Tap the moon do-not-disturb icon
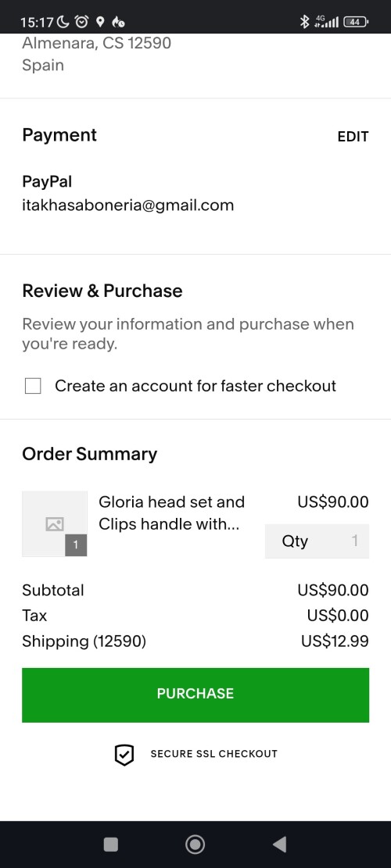Viewport: 391px width, 868px height. tap(63, 22)
